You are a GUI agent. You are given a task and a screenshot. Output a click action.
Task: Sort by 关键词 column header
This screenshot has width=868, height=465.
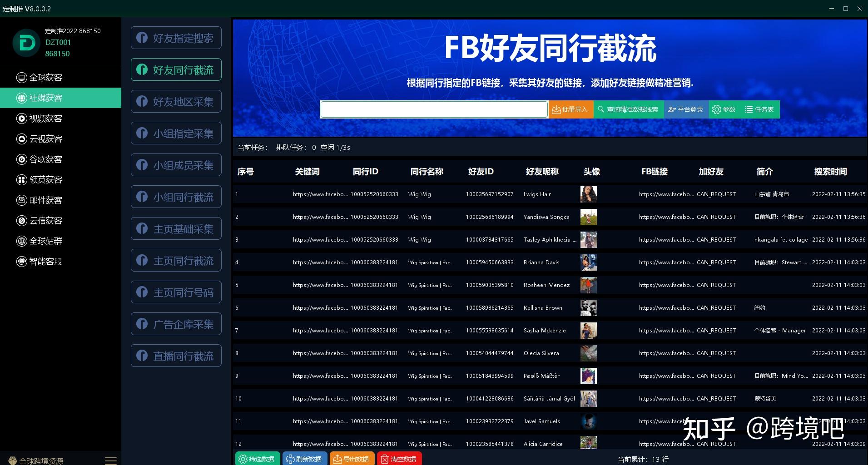point(308,172)
